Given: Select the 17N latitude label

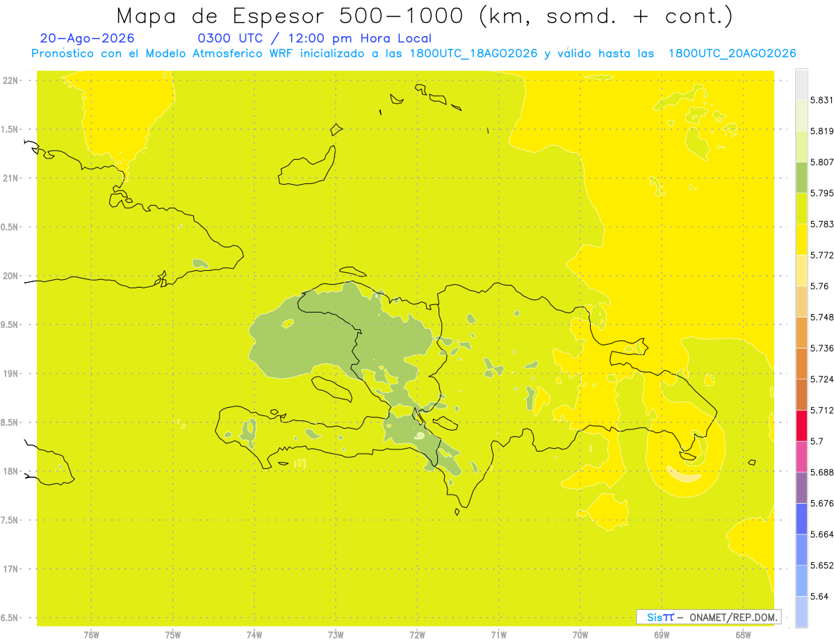Looking at the screenshot, I should tap(12, 569).
